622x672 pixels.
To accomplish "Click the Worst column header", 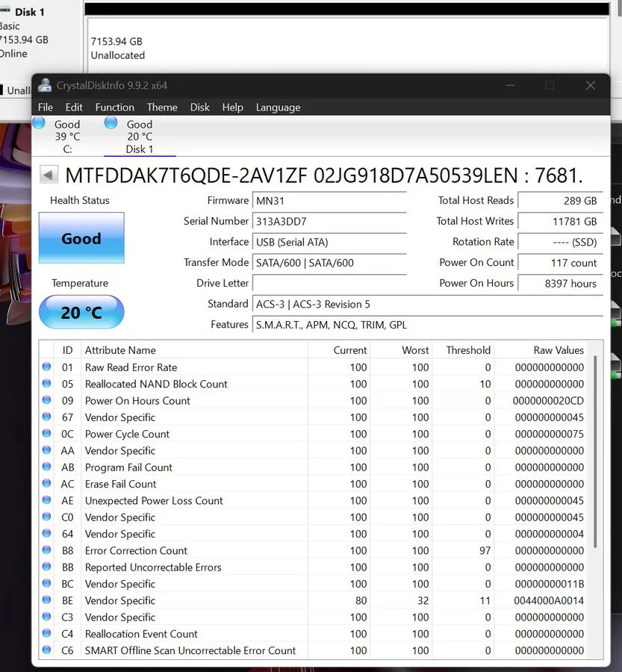I will coord(401,350).
